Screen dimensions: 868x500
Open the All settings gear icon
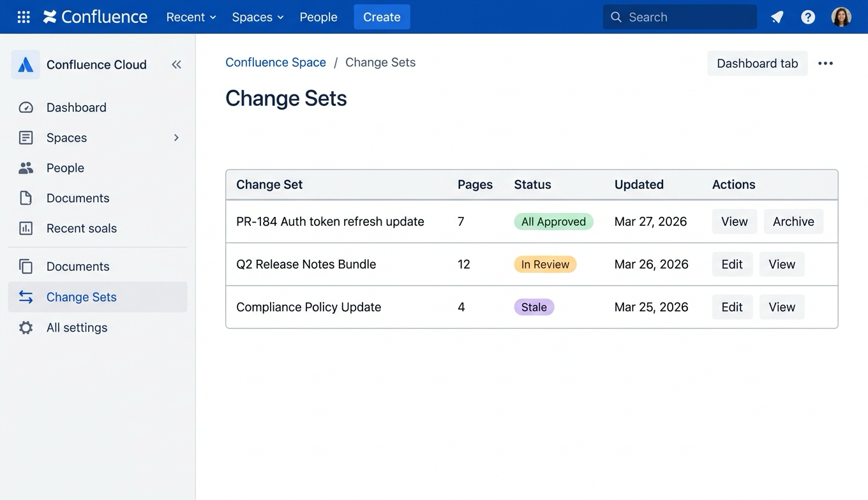[x=26, y=327]
